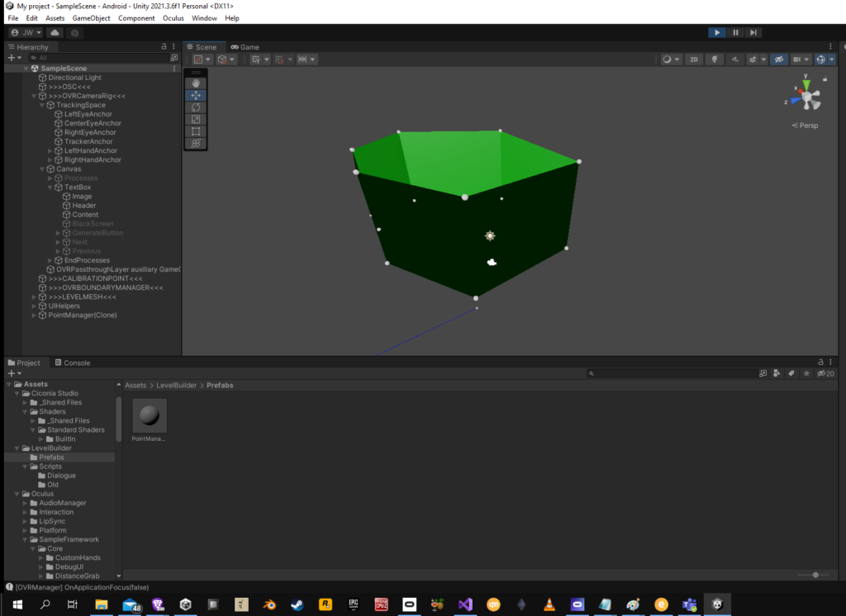Open Windows Start menu
The width and height of the screenshot is (846, 616).
pos(17,604)
